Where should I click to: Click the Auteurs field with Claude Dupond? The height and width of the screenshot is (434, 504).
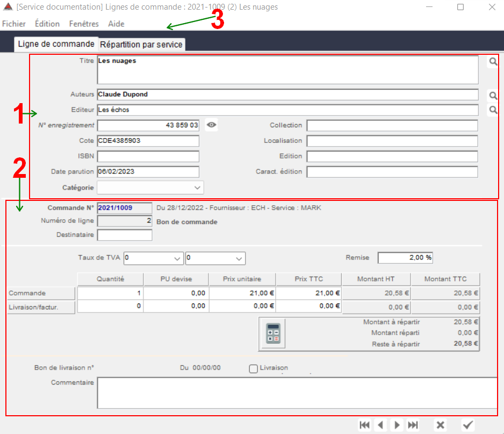pos(287,95)
